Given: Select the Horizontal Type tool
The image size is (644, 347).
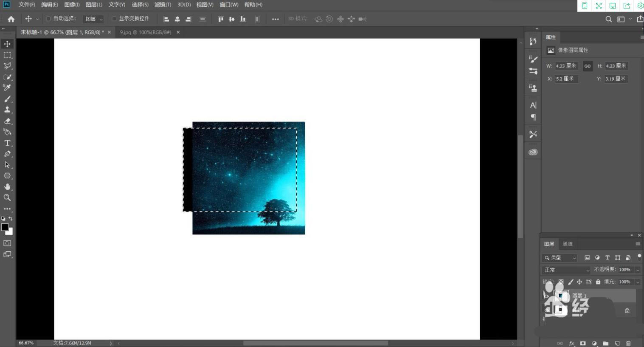Looking at the screenshot, I should pos(7,143).
